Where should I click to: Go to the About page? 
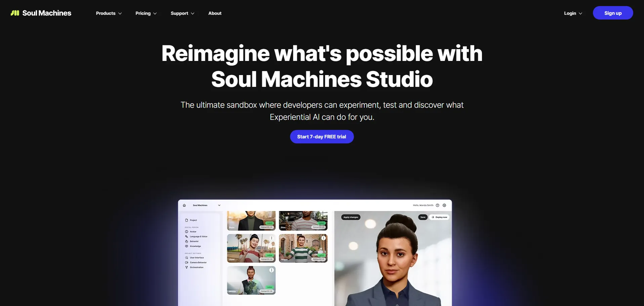pos(215,13)
